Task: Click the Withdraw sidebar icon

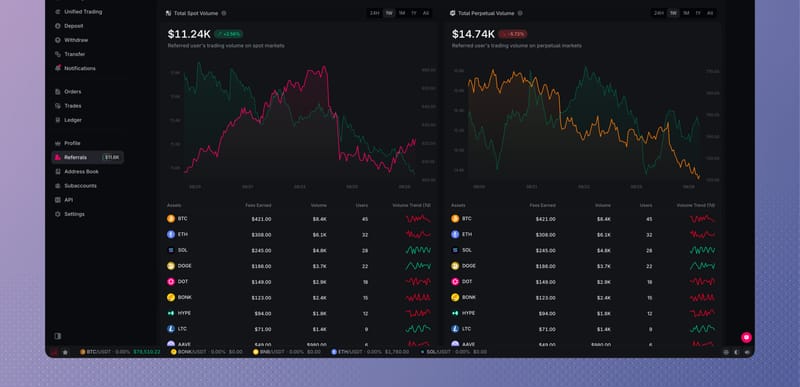Action: point(58,40)
